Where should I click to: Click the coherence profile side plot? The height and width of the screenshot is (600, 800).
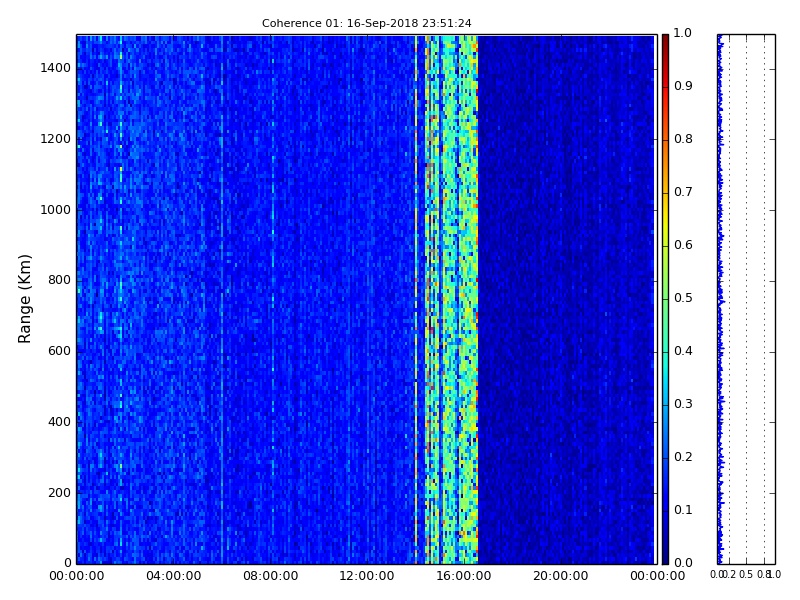746,299
